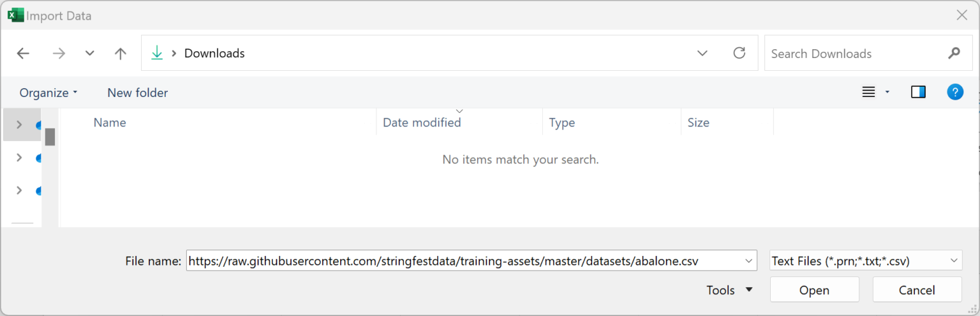980x316 pixels.
Task: Expand the File name history dropdown
Action: pyautogui.click(x=748, y=260)
